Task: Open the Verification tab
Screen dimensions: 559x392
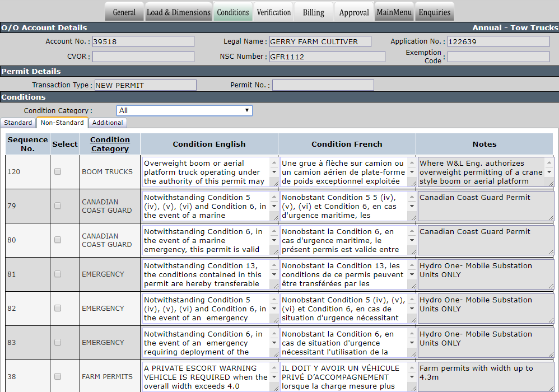Action: (x=274, y=12)
